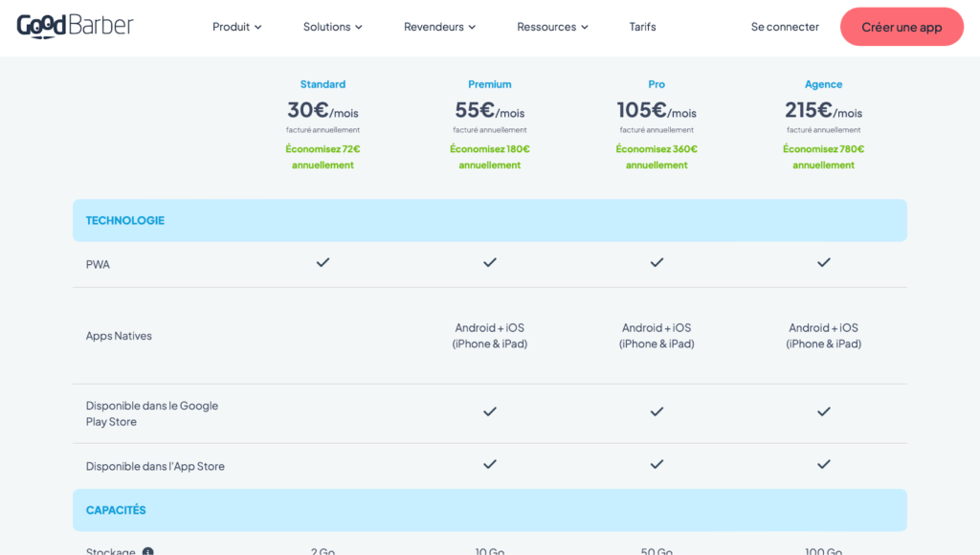The image size is (980, 555).
Task: Select the Agence plan heading
Action: (x=823, y=84)
